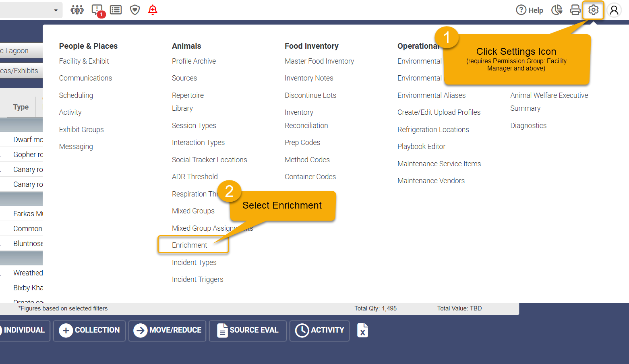Open Session Types menu item
This screenshot has width=629, height=364.
pyautogui.click(x=194, y=126)
